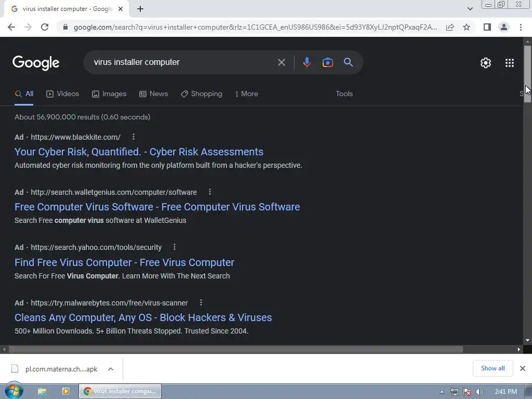The height and width of the screenshot is (399, 532).
Task: Search by image with camera icon
Action: click(x=327, y=62)
